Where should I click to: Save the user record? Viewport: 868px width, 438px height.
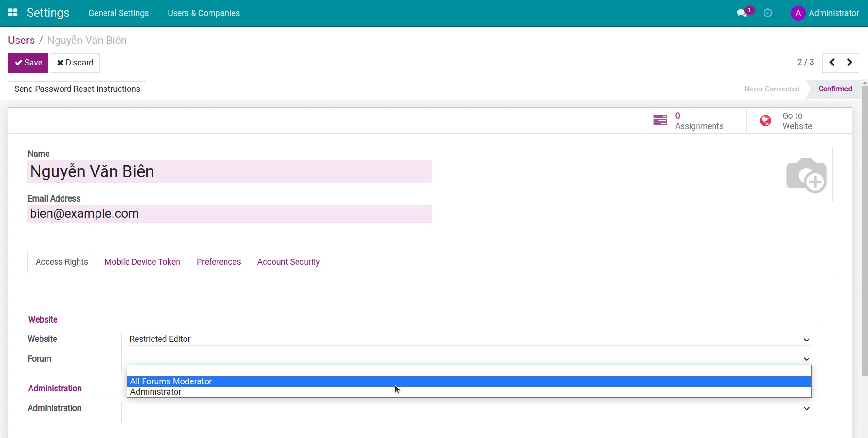(28, 63)
